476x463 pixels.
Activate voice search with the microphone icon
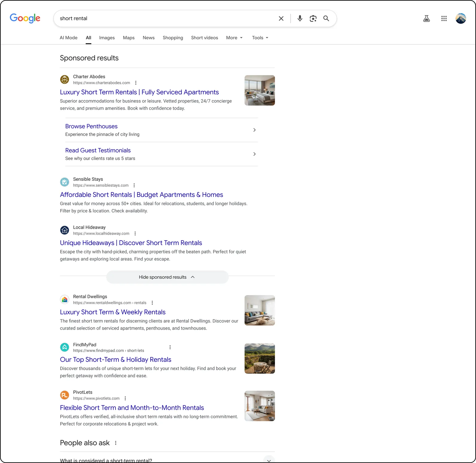coord(300,18)
